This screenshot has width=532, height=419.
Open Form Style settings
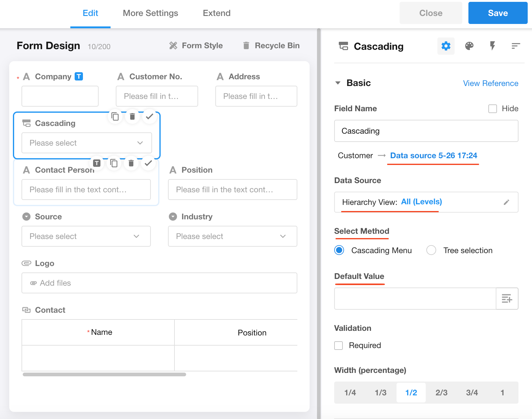click(196, 45)
